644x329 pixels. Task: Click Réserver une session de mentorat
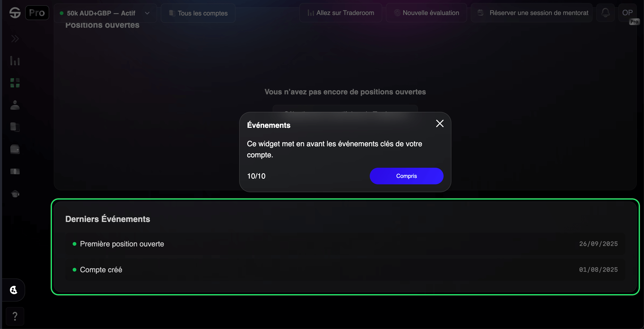tap(531, 13)
